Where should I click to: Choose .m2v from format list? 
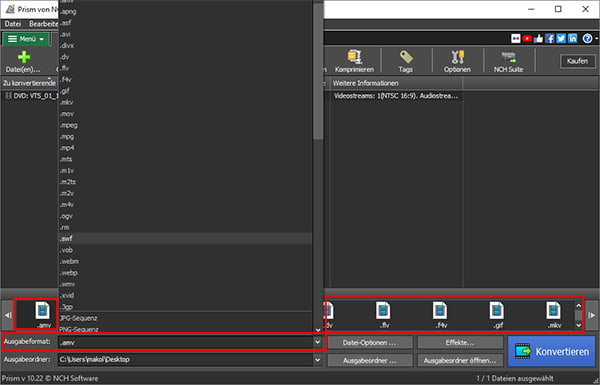tap(186, 193)
